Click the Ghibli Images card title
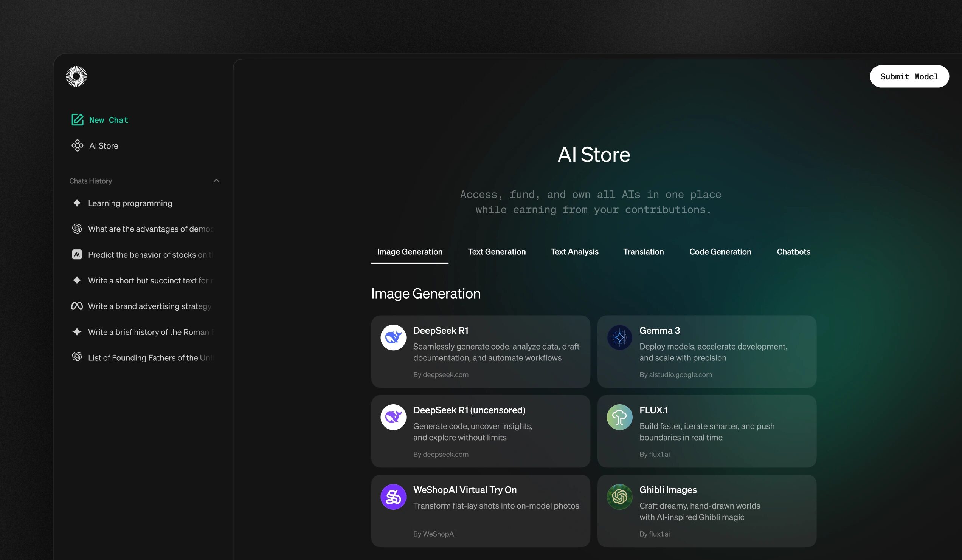Viewport: 962px width, 560px height. click(668, 490)
